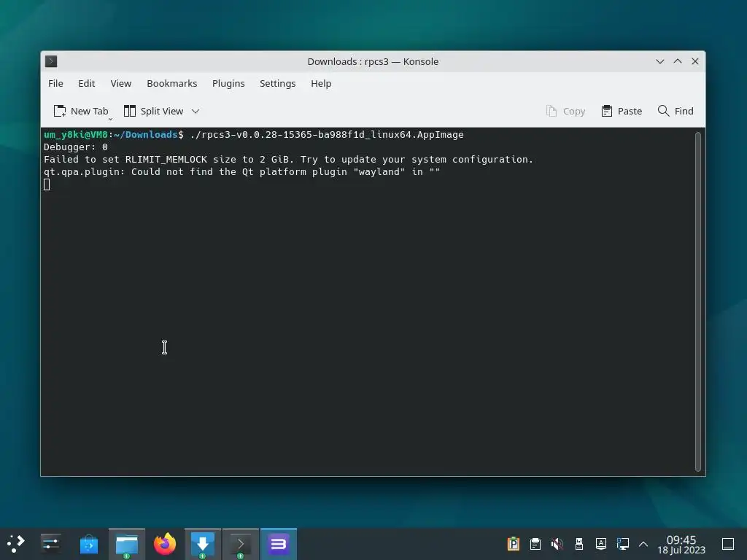
Task: Click the Konsole window icon in title bar
Action: pyautogui.click(x=51, y=61)
